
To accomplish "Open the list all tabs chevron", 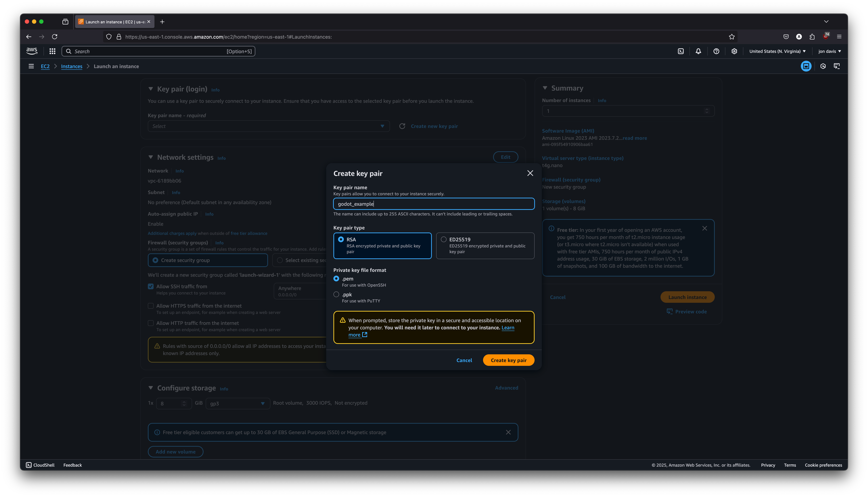I will click(x=826, y=22).
